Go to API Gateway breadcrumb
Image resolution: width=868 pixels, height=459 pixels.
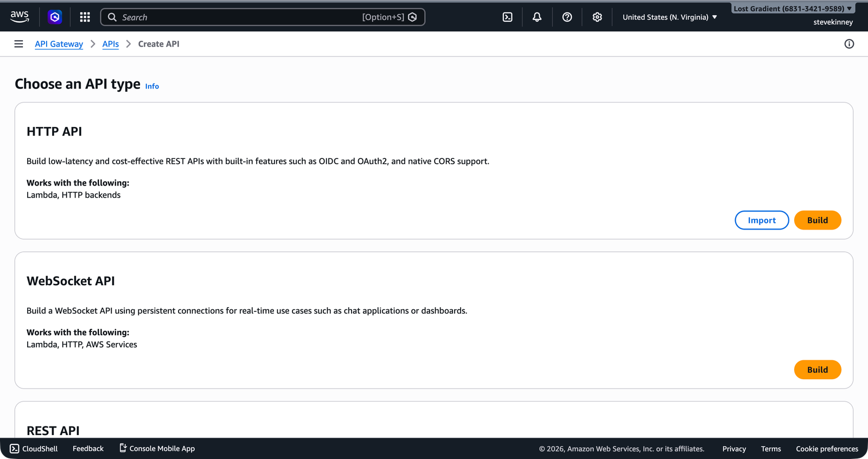pos(59,44)
